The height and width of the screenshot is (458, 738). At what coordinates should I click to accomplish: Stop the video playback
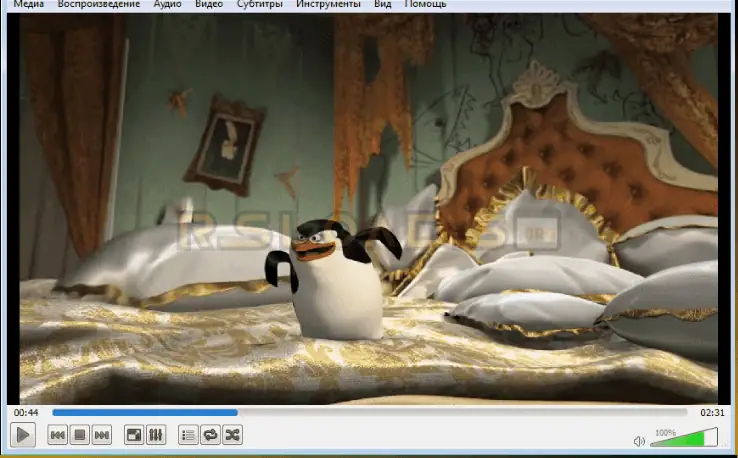coord(80,435)
